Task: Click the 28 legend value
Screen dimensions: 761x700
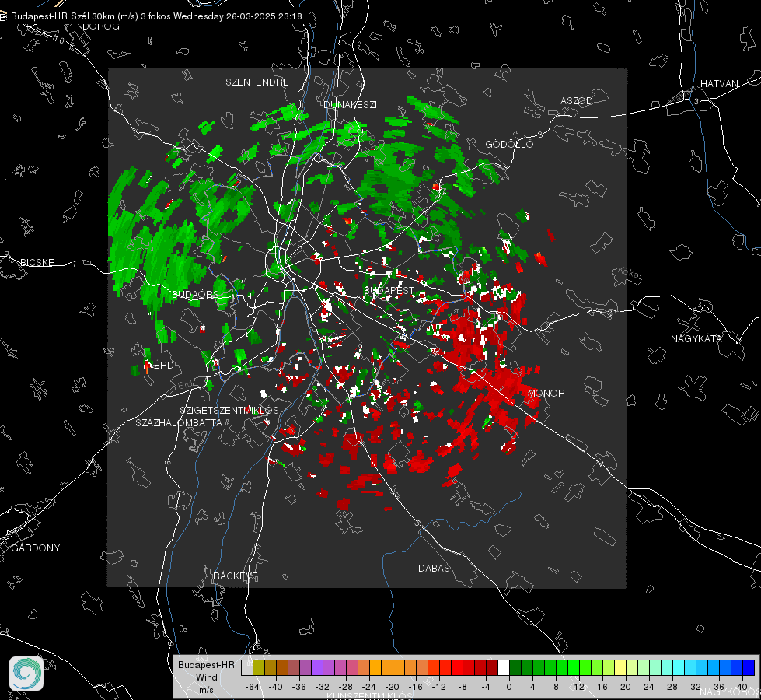Action: click(672, 687)
